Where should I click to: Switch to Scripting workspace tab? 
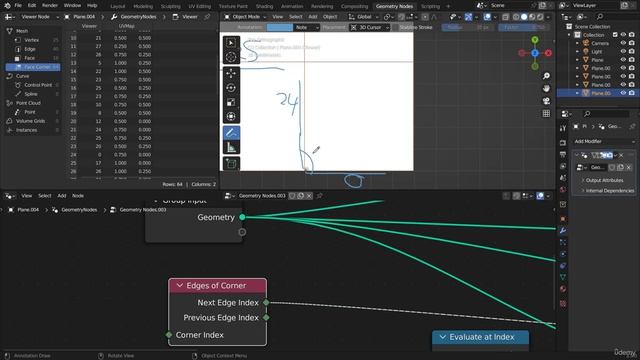coord(430,6)
